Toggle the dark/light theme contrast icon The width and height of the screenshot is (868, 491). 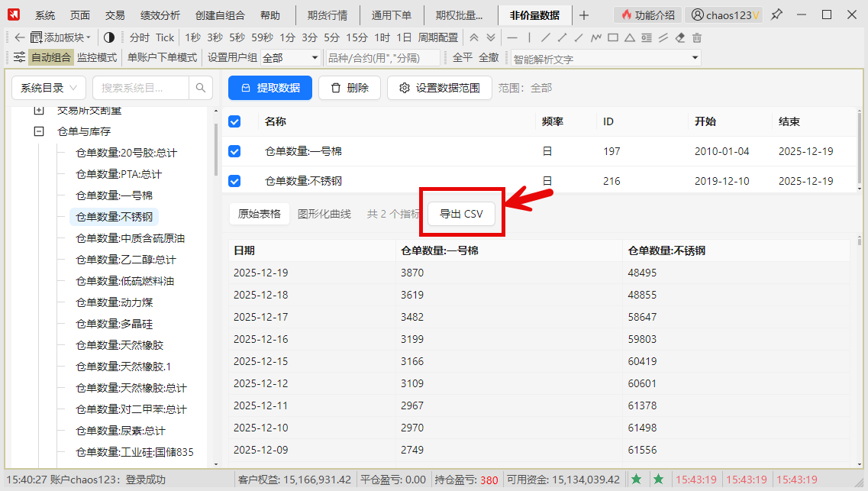pos(108,37)
